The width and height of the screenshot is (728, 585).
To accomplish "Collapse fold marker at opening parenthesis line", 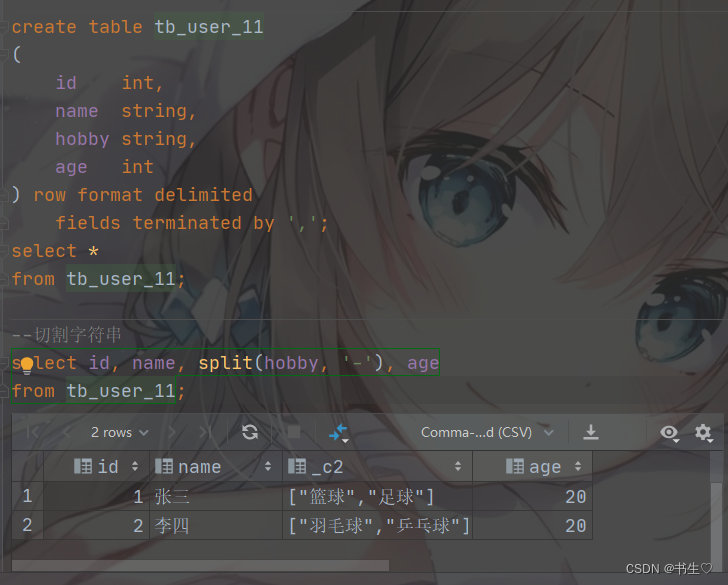I will pos(4,55).
